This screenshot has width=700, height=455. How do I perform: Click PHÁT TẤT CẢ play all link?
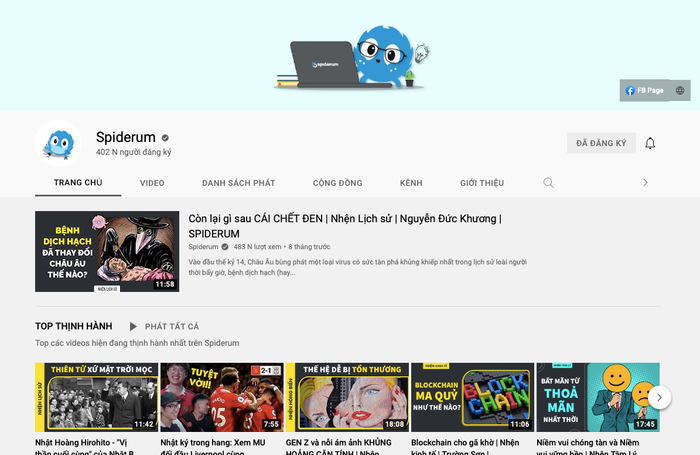[x=172, y=326]
